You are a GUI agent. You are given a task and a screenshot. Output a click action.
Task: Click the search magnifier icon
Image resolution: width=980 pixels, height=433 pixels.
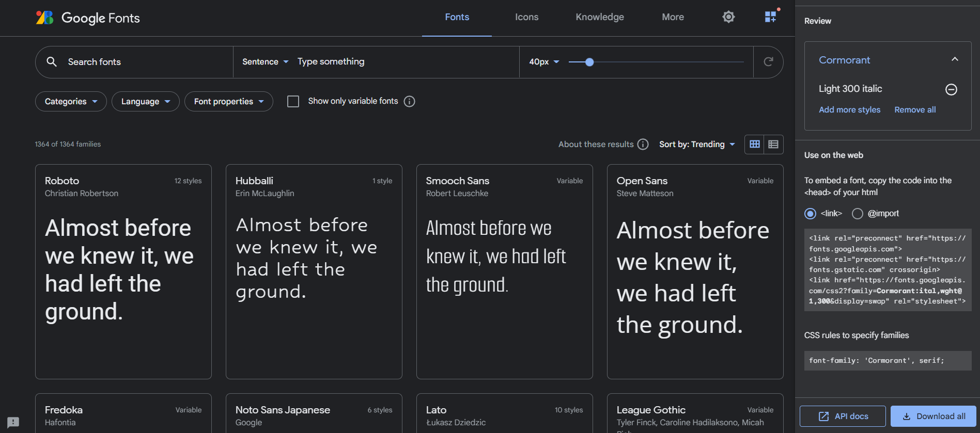click(x=52, y=62)
